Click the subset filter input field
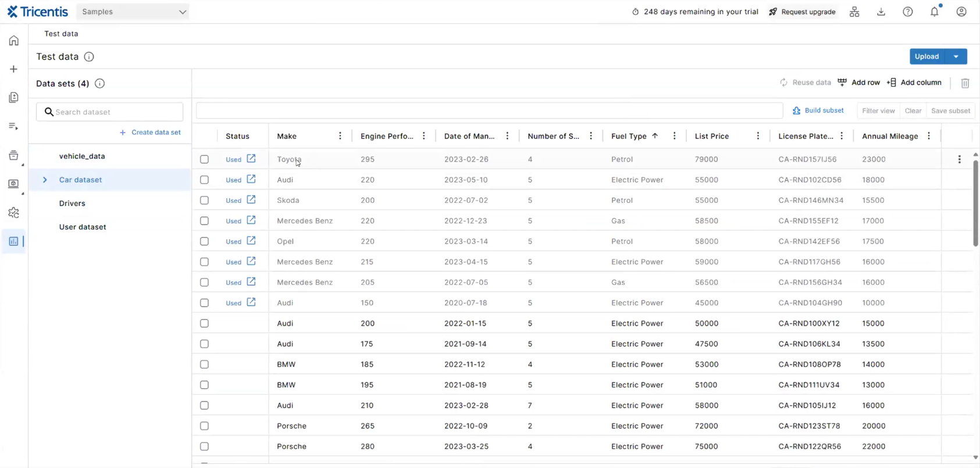This screenshot has height=468, width=980. pyautogui.click(x=490, y=110)
